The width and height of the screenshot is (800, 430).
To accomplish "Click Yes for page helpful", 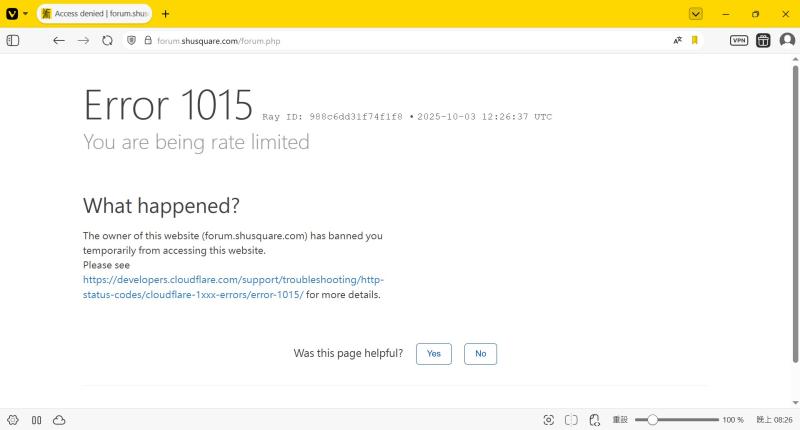I will pyautogui.click(x=434, y=354).
